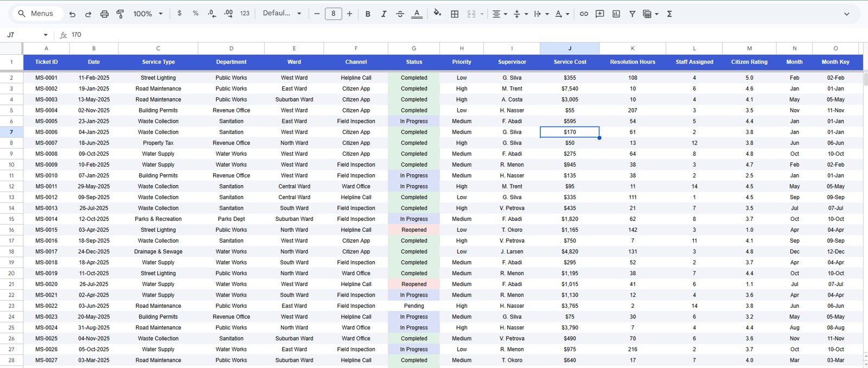Screen dimensions: 868x368
Task: Insert link with the chain icon
Action: point(584,14)
